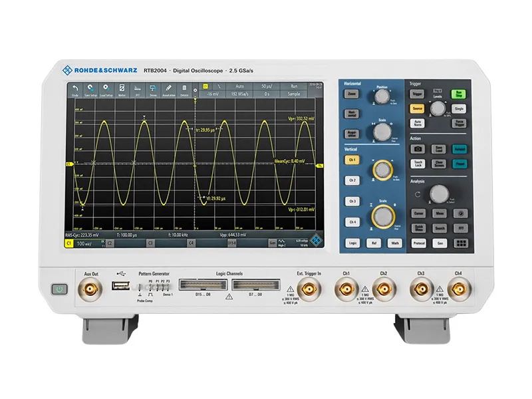This screenshot has height=399, width=532.
Task: Click the USB port on front panel
Action: click(x=120, y=286)
